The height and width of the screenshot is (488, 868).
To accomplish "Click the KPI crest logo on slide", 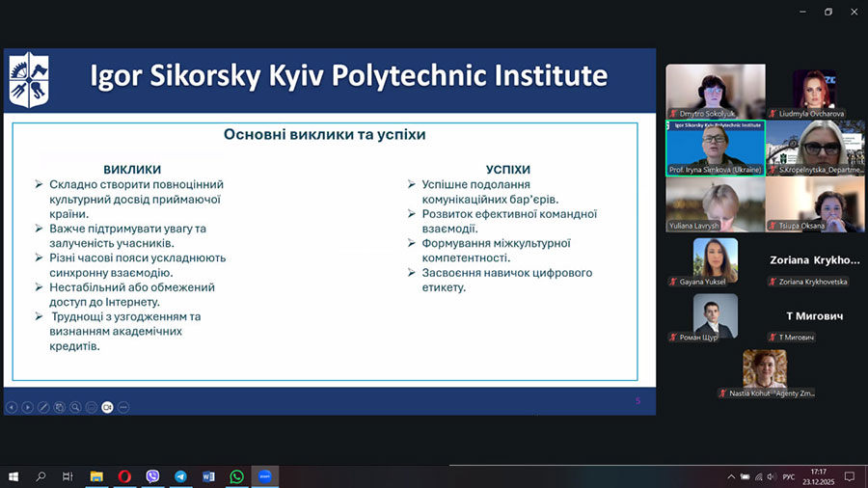I will click(29, 80).
